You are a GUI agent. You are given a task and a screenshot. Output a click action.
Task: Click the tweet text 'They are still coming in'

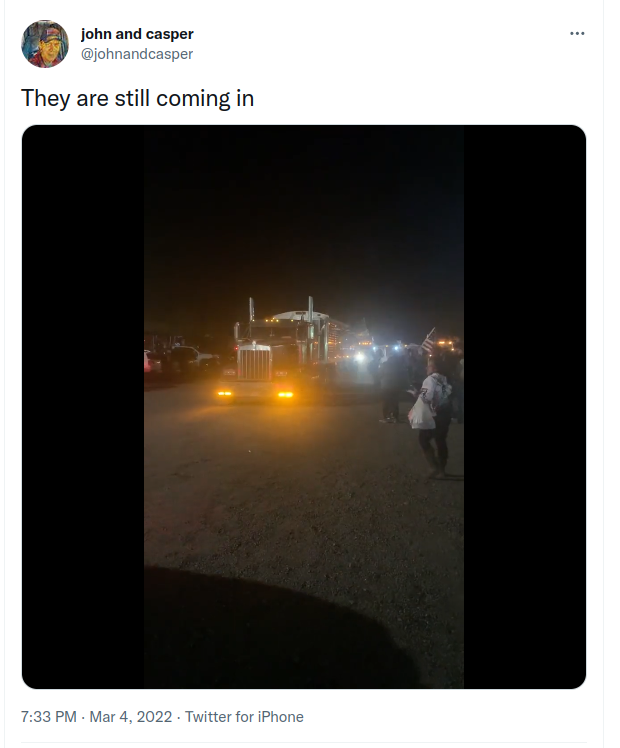pyautogui.click(x=137, y=99)
